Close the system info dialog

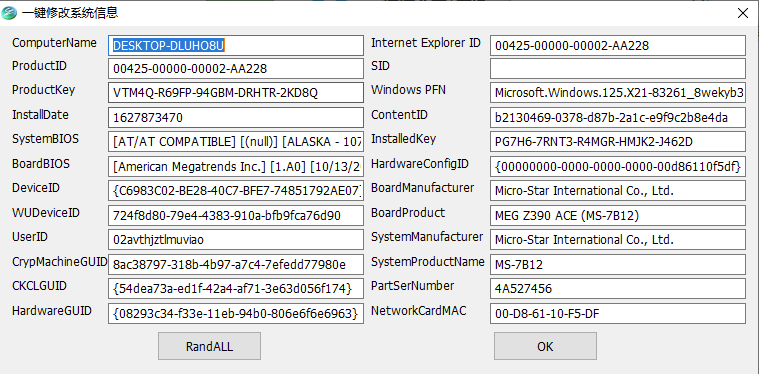743,13
